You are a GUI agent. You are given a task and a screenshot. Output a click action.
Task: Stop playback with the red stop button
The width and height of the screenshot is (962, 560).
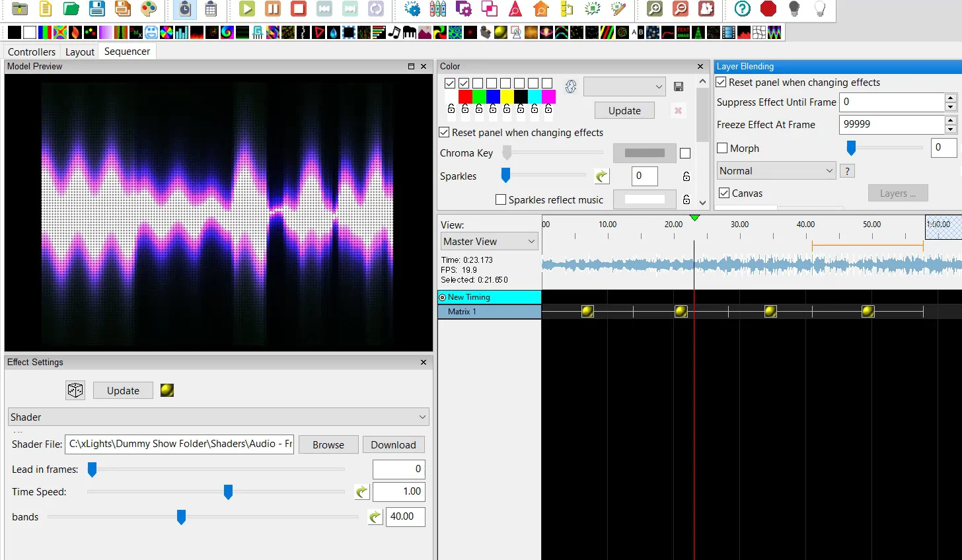[299, 9]
